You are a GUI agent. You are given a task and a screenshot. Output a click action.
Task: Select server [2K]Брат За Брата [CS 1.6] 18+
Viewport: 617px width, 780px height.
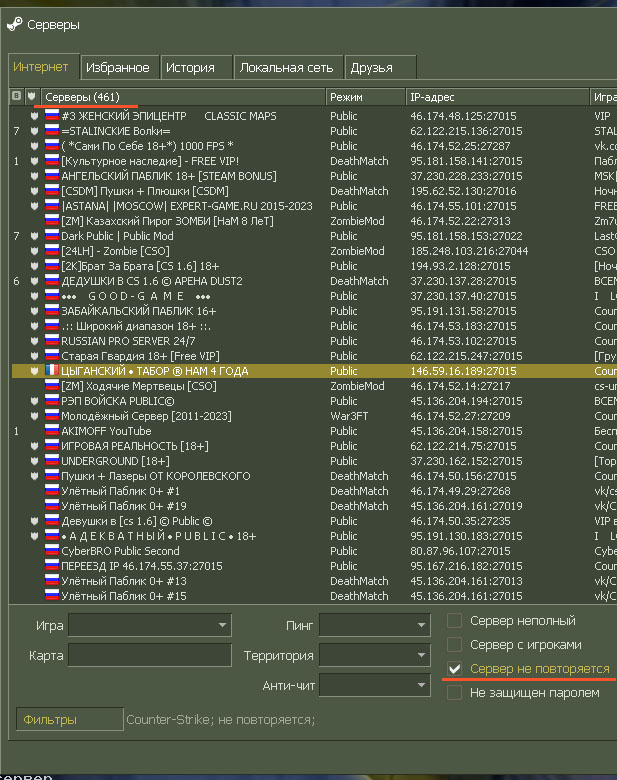(x=140, y=266)
